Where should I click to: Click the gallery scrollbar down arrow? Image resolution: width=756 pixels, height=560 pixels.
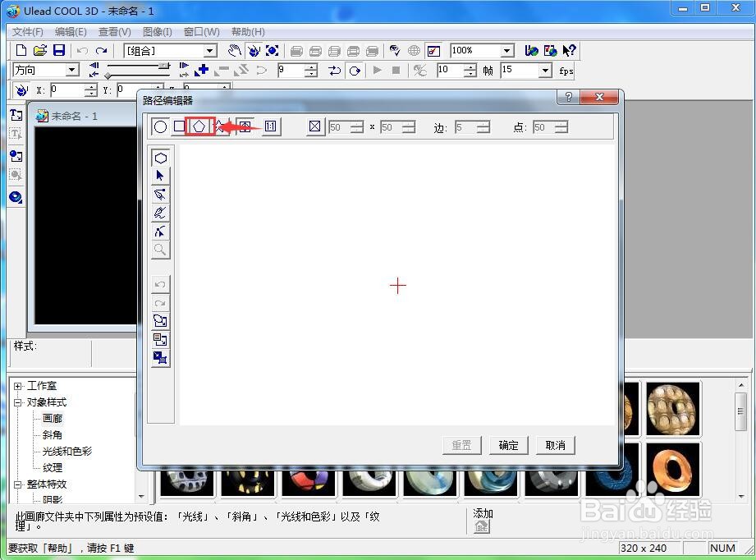click(741, 497)
